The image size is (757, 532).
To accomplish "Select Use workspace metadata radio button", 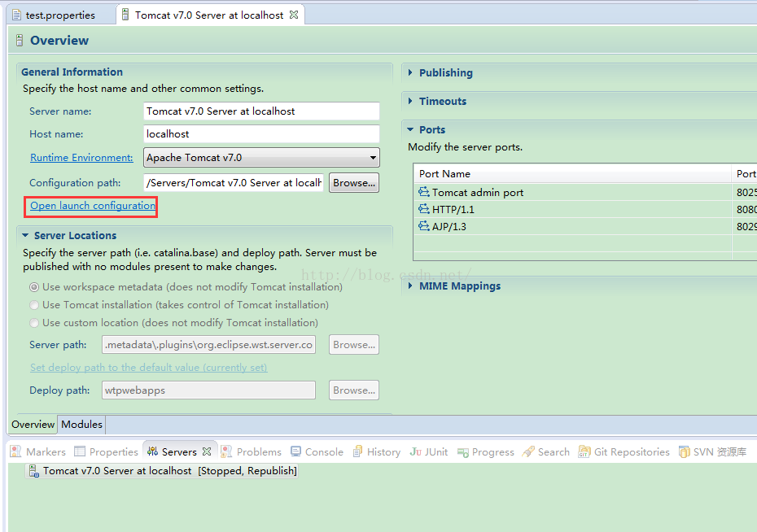I will point(34,287).
